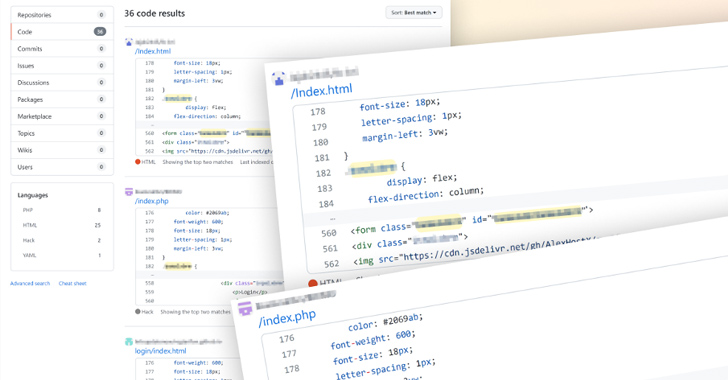Viewport: 728px width, 380px height.
Task: Open the Advanced search link
Action: click(30, 283)
